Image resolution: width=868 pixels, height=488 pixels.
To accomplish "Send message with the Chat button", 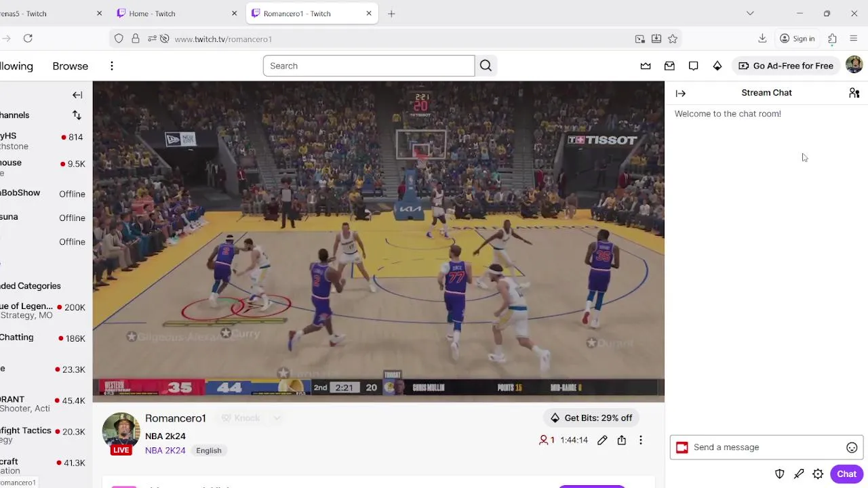I will [846, 474].
